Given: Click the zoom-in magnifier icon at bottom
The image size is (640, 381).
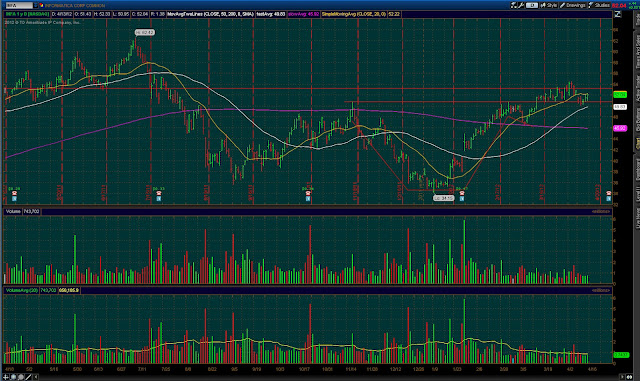Looking at the screenshot, I should tap(13, 377).
